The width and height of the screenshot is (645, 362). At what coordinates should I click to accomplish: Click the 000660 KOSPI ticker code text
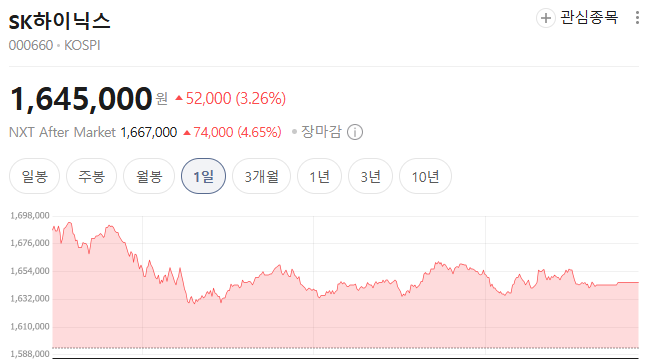pyautogui.click(x=54, y=45)
